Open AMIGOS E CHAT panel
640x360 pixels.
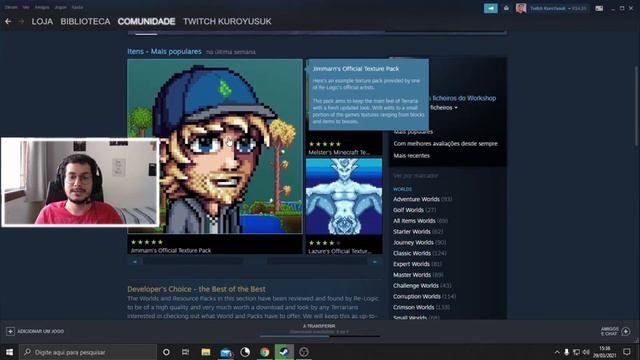coord(609,331)
